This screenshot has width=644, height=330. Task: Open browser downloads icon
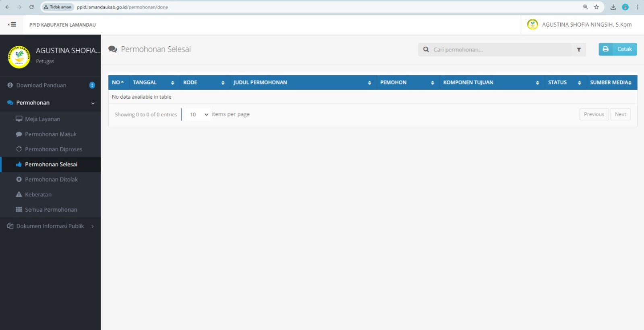pos(613,7)
